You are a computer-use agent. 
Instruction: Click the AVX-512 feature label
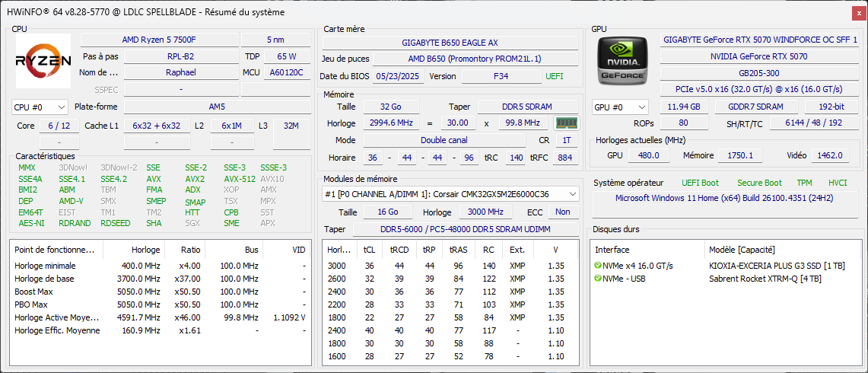click(240, 179)
